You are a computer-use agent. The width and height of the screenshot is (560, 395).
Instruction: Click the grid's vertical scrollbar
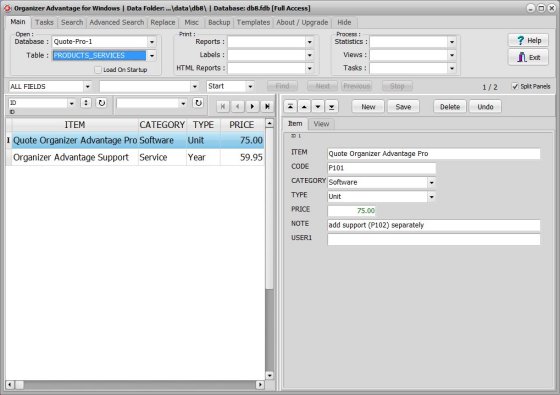[x=270, y=250]
